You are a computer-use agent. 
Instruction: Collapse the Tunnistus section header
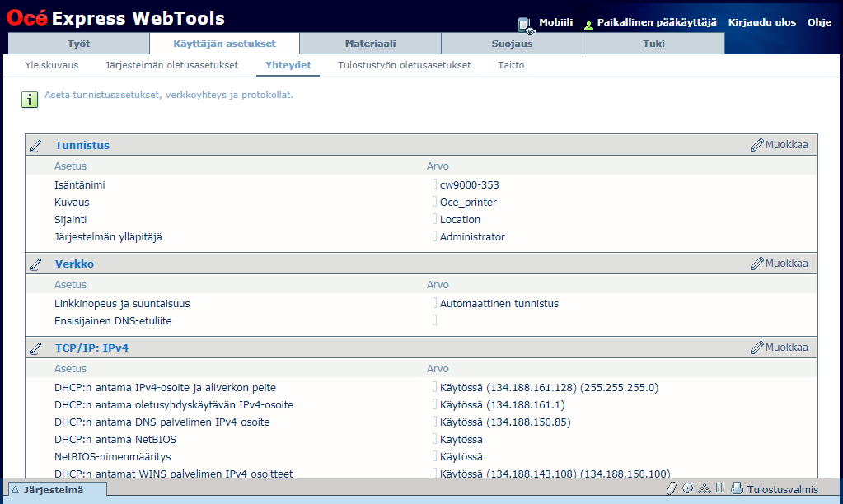(x=82, y=146)
